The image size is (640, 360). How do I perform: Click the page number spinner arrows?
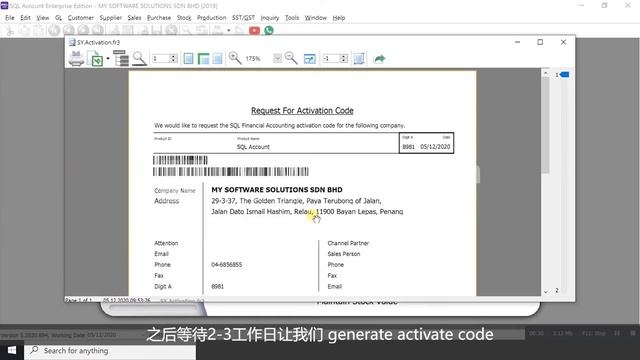pos(173,59)
